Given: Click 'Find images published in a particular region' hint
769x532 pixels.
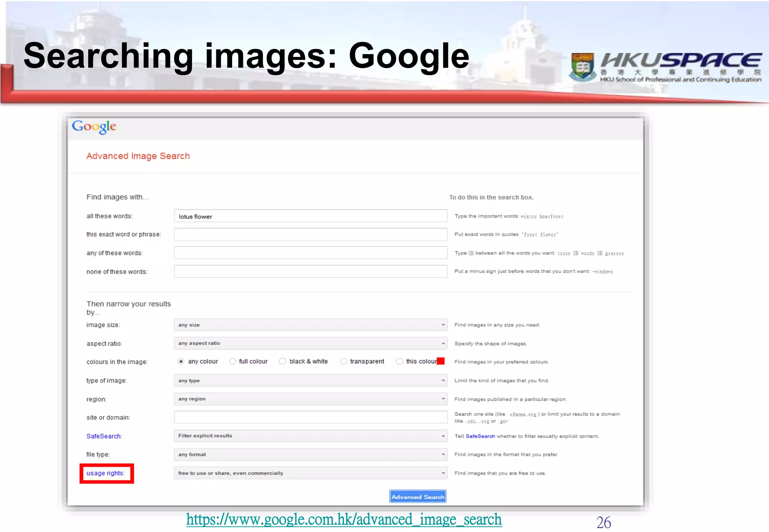Looking at the screenshot, I should [x=511, y=399].
